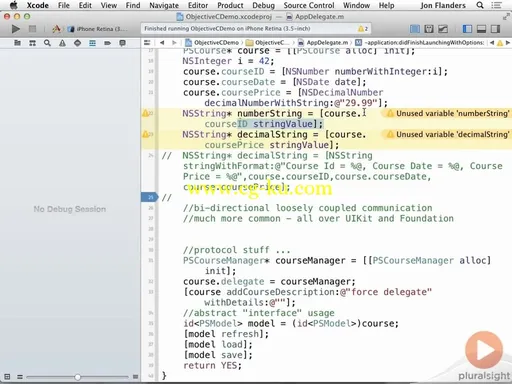The height and width of the screenshot is (384, 512).
Task: Open the Window menu
Action: point(356,5)
